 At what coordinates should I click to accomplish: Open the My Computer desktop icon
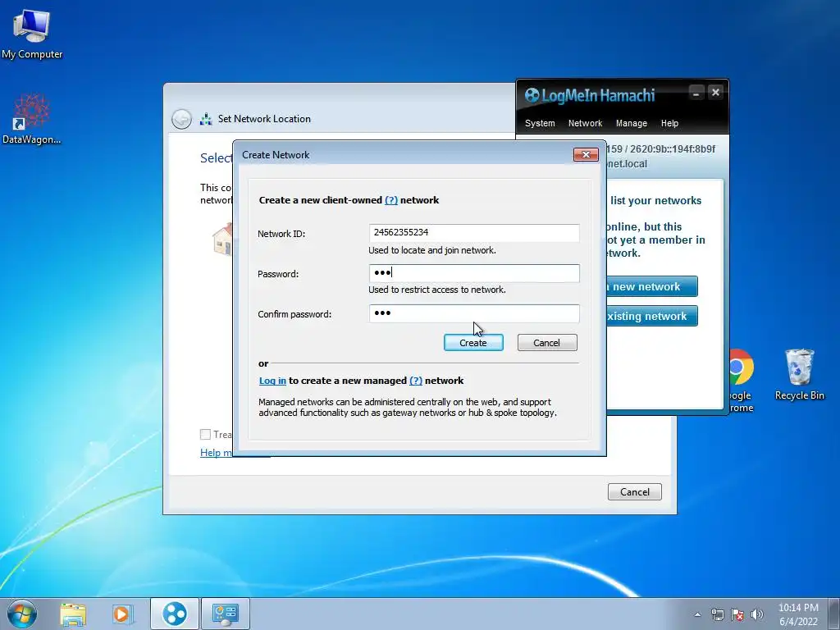point(32,34)
